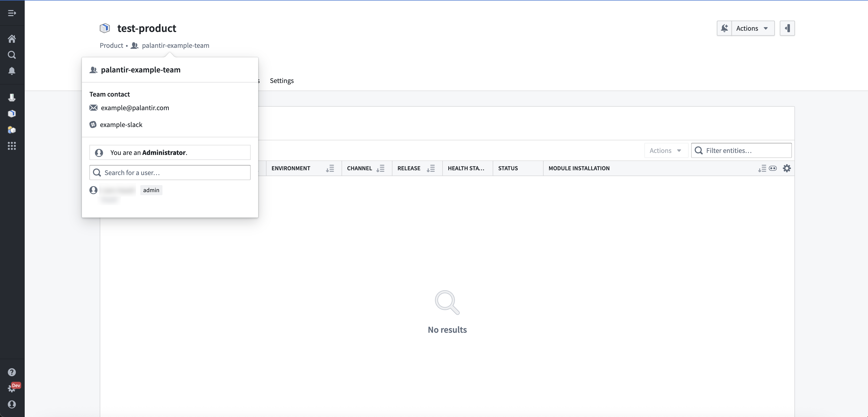Toggle sort on the Environment column
Viewport: 868px width, 417px height.
point(330,168)
